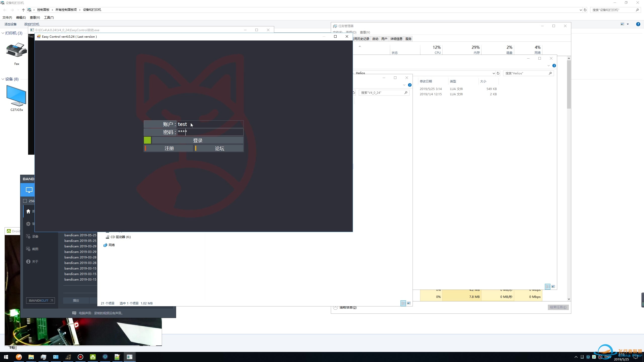
Task: Select the C27JG5x monitor device icon
Action: click(x=16, y=96)
